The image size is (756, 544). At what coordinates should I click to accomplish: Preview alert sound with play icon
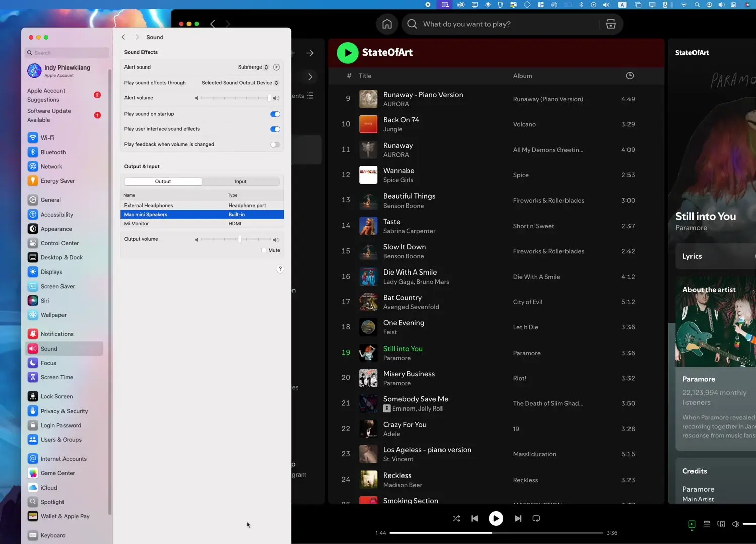[x=276, y=67]
